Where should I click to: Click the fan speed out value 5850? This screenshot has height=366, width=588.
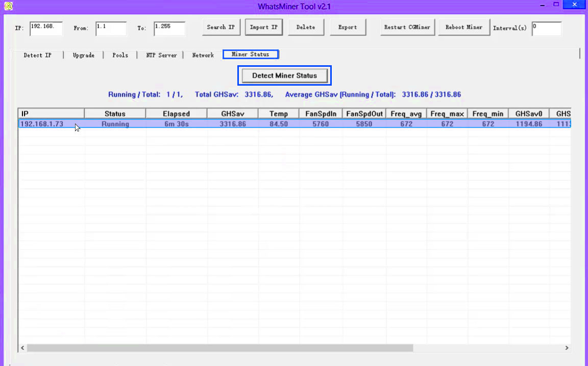pyautogui.click(x=364, y=124)
